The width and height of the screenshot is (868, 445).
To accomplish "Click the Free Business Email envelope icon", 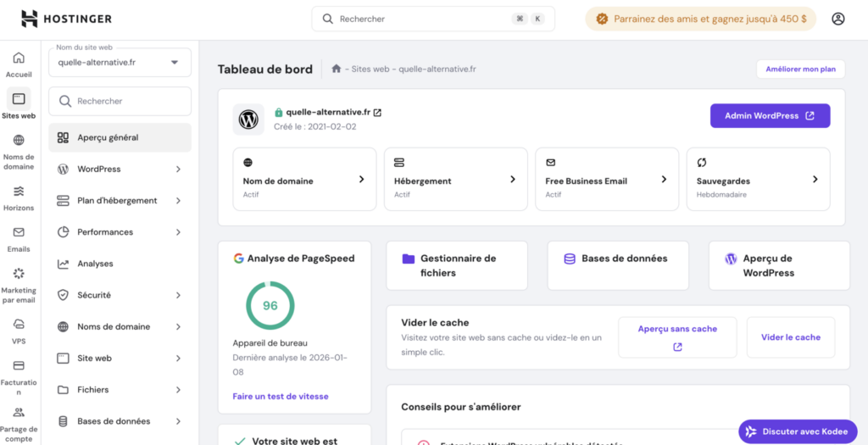I will coord(550,163).
